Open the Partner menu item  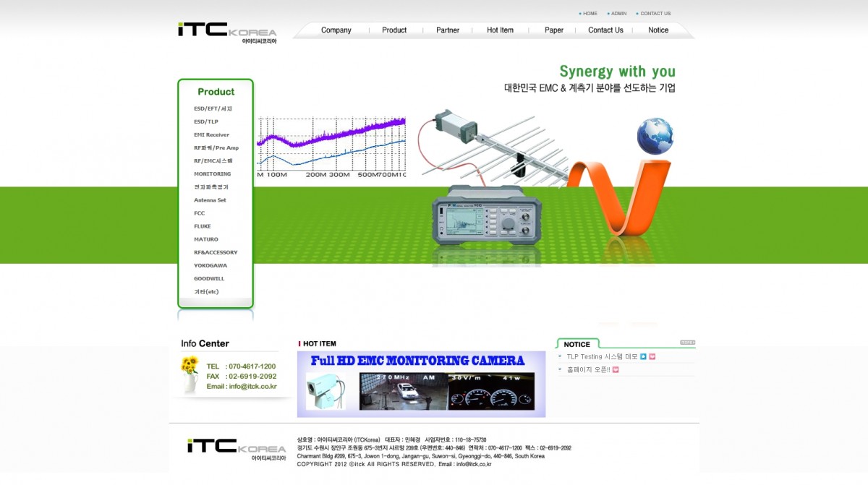coord(448,30)
